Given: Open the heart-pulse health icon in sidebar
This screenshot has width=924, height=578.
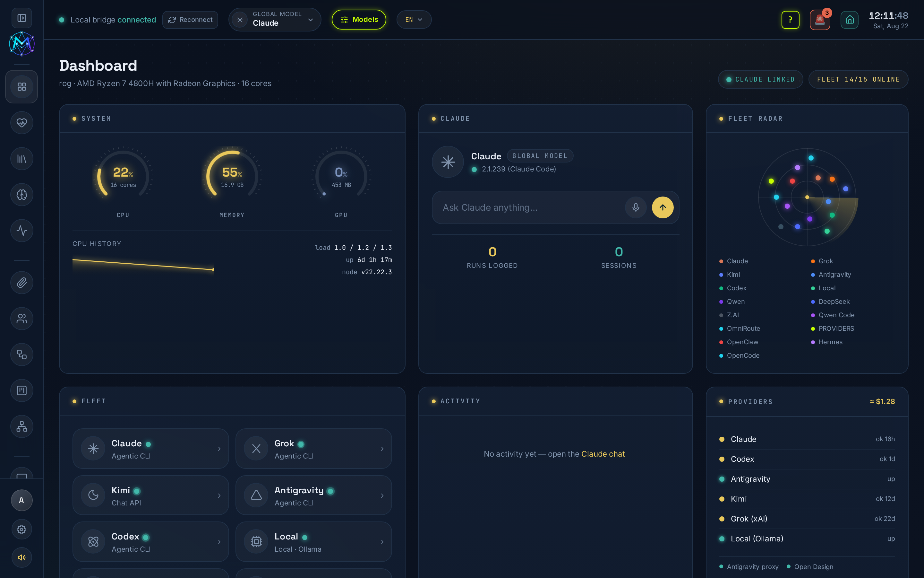Looking at the screenshot, I should pyautogui.click(x=22, y=123).
